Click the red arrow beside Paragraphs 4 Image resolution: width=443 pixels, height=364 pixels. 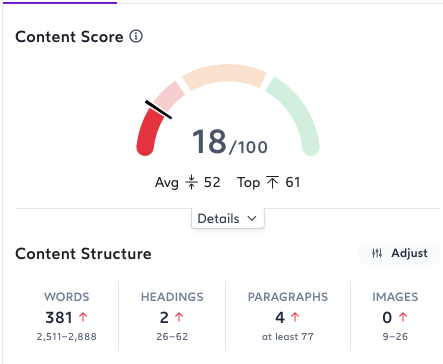click(x=295, y=317)
